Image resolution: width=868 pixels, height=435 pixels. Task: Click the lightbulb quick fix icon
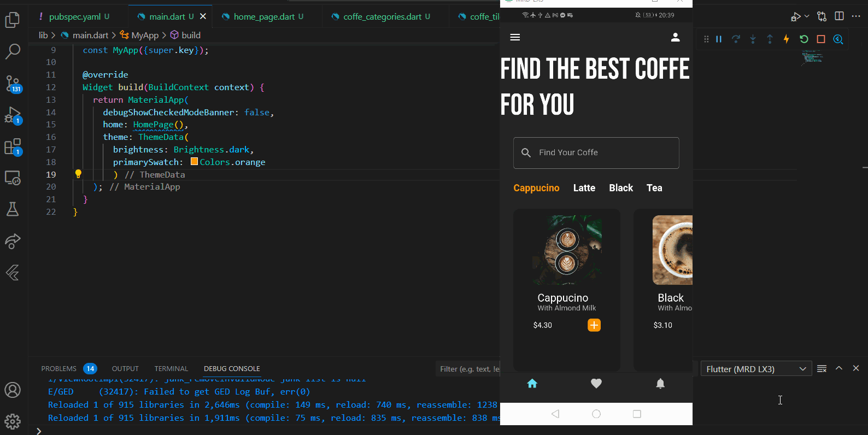[78, 174]
